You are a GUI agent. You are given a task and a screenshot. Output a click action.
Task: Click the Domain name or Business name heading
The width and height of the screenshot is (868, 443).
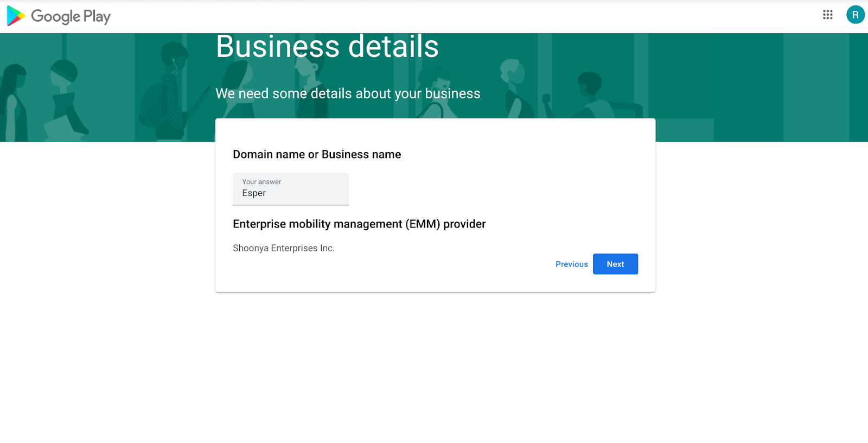317,154
